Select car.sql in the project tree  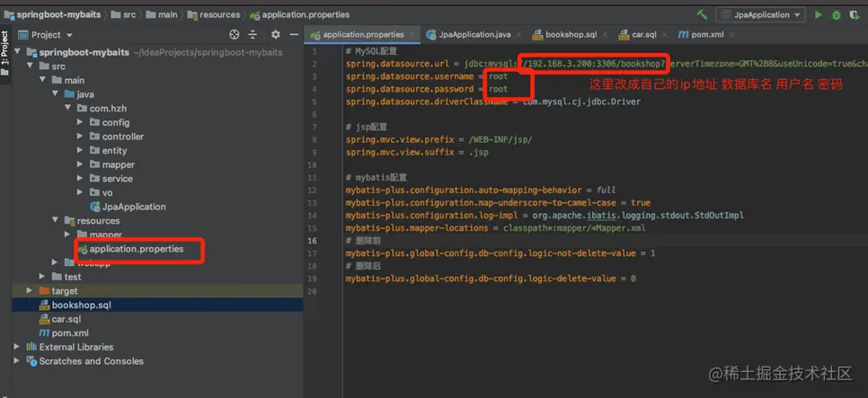pyautogui.click(x=60, y=320)
